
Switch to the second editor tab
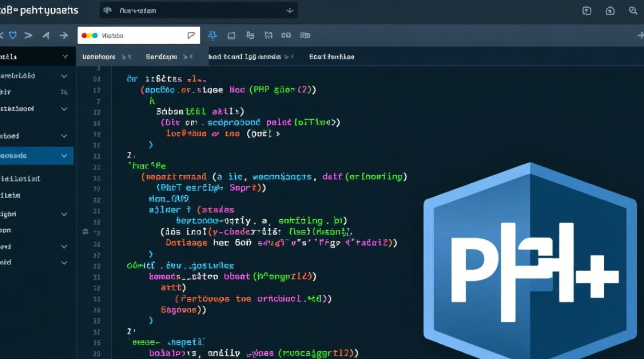point(163,56)
